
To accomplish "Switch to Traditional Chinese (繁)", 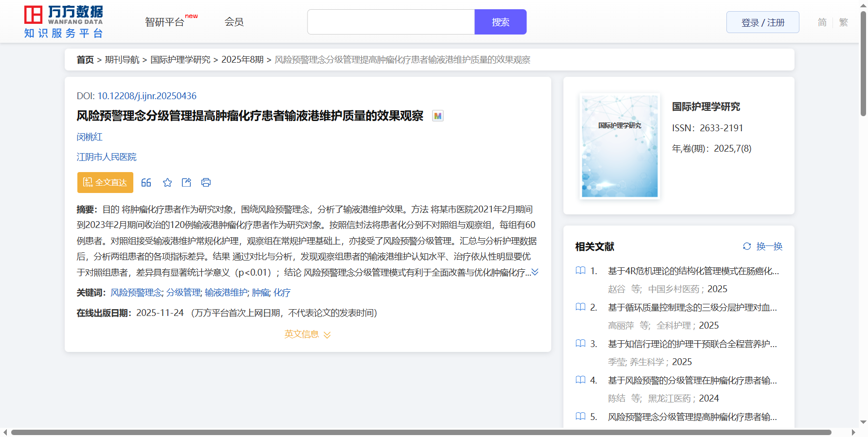I will tap(844, 22).
